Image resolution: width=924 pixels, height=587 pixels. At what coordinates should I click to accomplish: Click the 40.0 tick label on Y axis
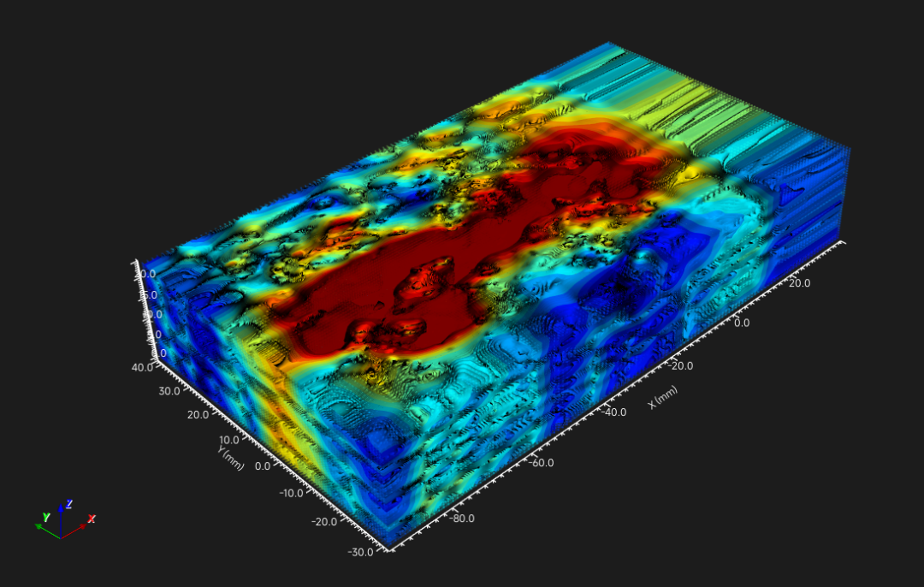pyautogui.click(x=142, y=367)
